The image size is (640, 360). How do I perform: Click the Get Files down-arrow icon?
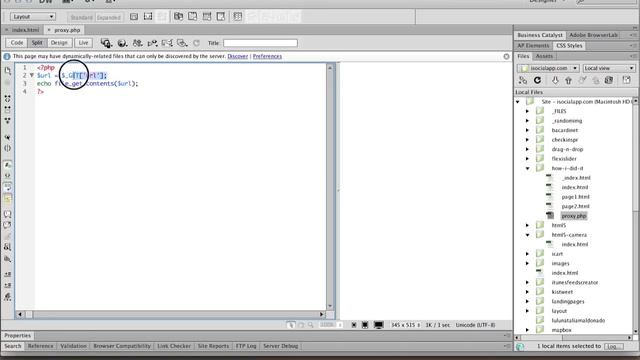tap(555, 80)
